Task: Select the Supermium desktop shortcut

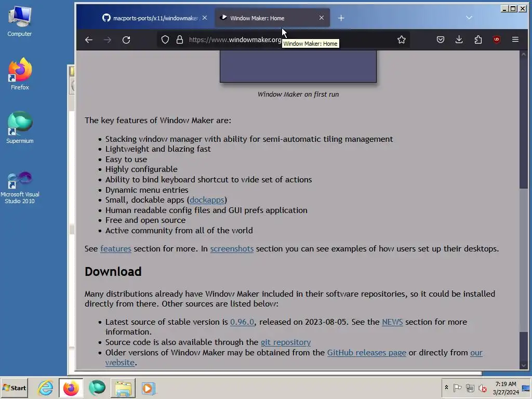Action: [20, 128]
